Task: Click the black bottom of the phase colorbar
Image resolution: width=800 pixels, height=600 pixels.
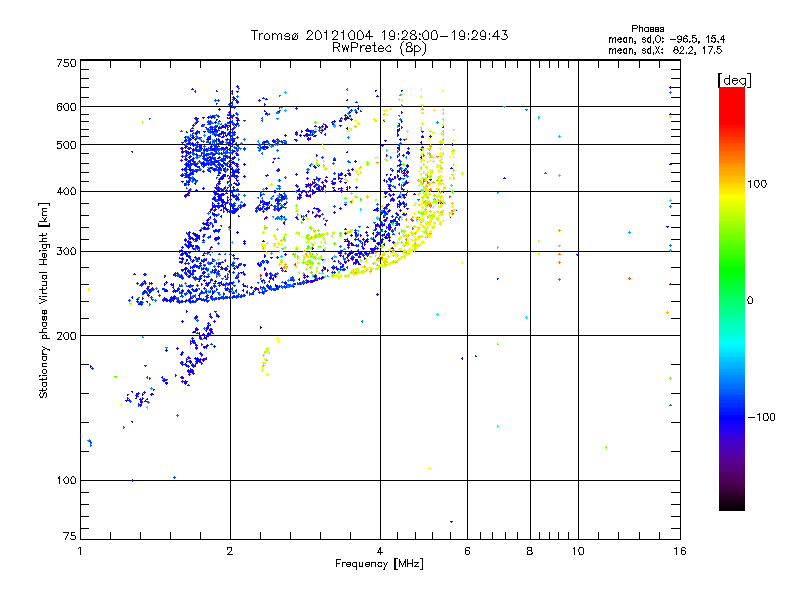Action: tap(732, 503)
